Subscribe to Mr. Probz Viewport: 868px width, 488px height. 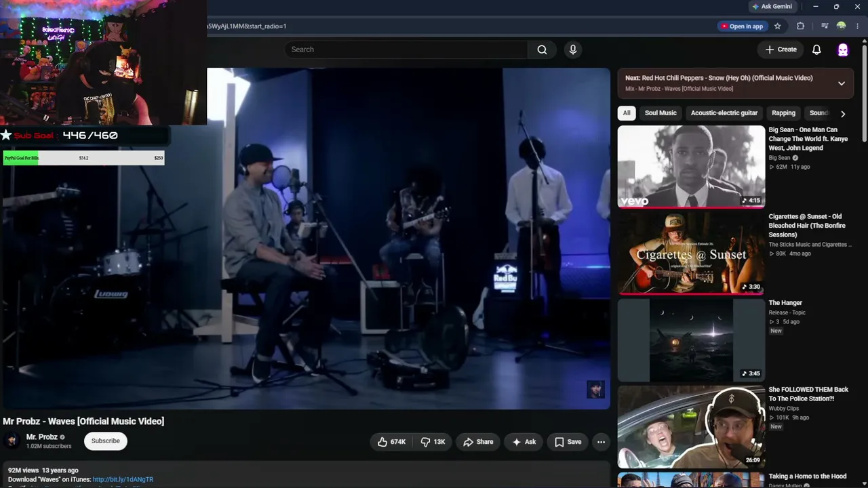(106, 441)
